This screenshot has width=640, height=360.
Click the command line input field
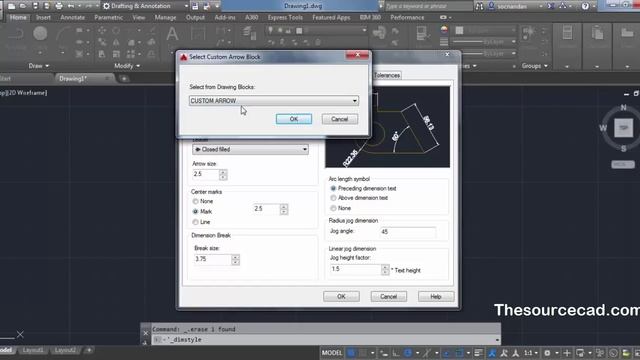(x=327, y=340)
